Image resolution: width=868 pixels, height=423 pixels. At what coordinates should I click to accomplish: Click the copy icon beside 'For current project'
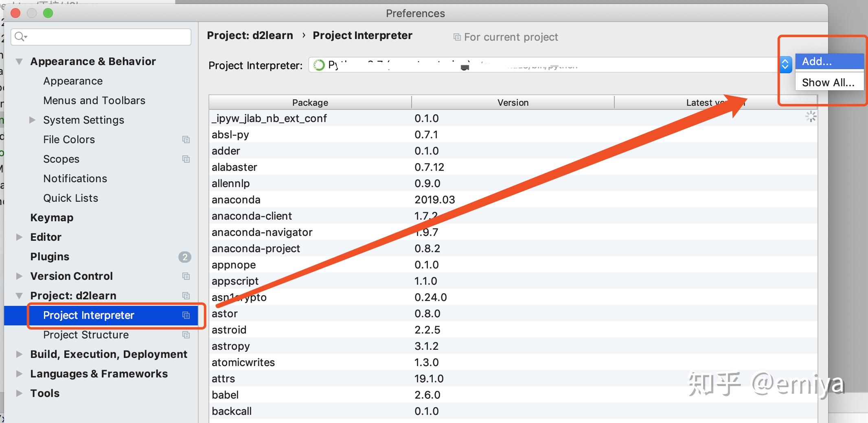coord(457,37)
